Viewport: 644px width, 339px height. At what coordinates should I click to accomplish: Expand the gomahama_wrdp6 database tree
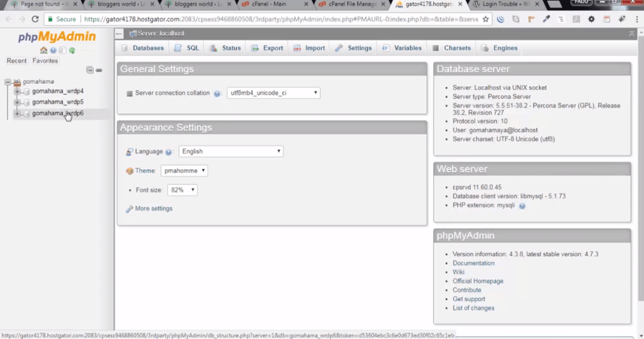coord(17,113)
